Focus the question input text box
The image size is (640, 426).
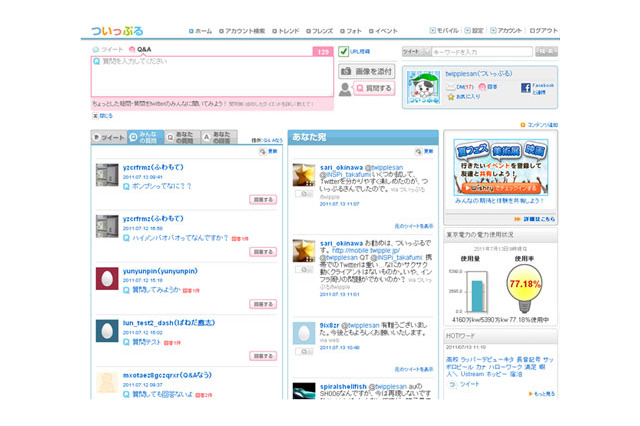(x=212, y=76)
